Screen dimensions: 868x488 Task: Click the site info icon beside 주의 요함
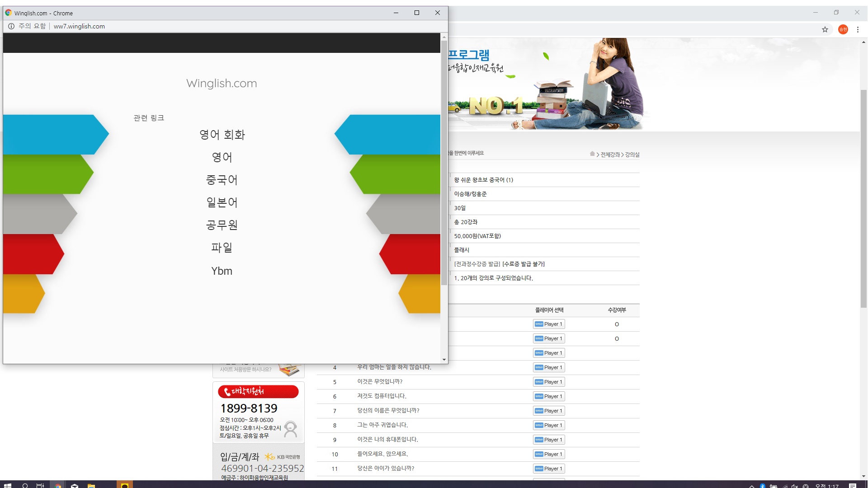pyautogui.click(x=11, y=26)
